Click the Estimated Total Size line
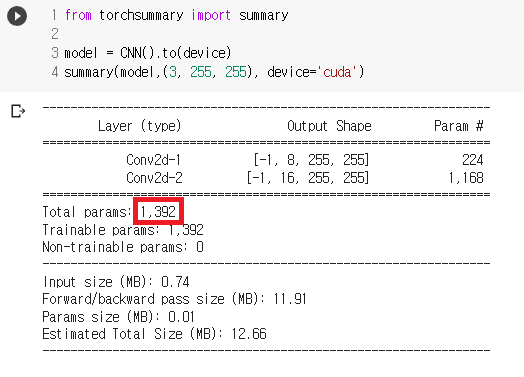The image size is (524, 377). click(x=154, y=334)
